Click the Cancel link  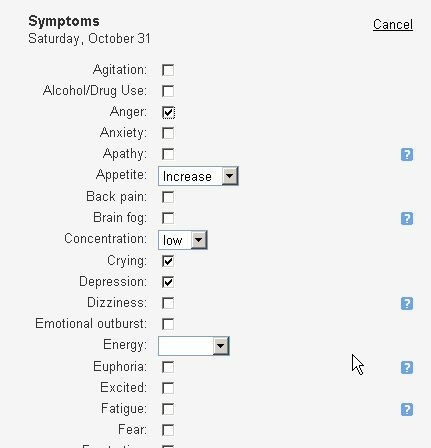point(393,24)
